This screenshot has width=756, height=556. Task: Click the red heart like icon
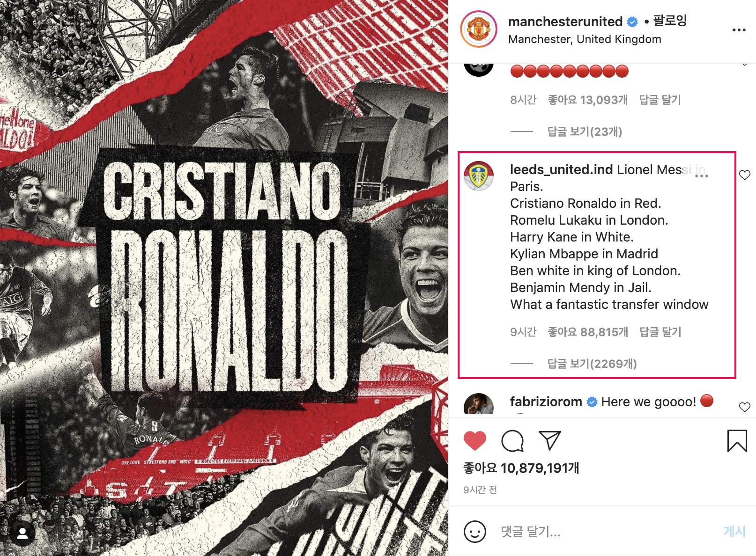(x=474, y=441)
